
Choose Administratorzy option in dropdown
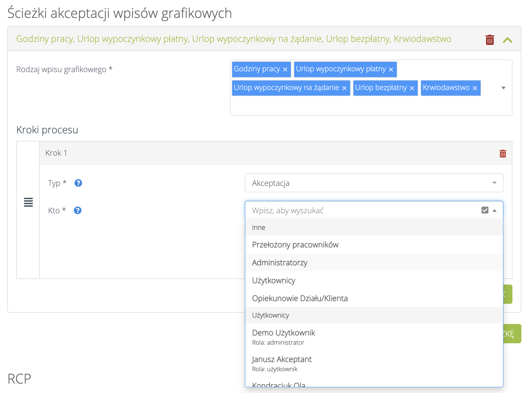(x=280, y=262)
